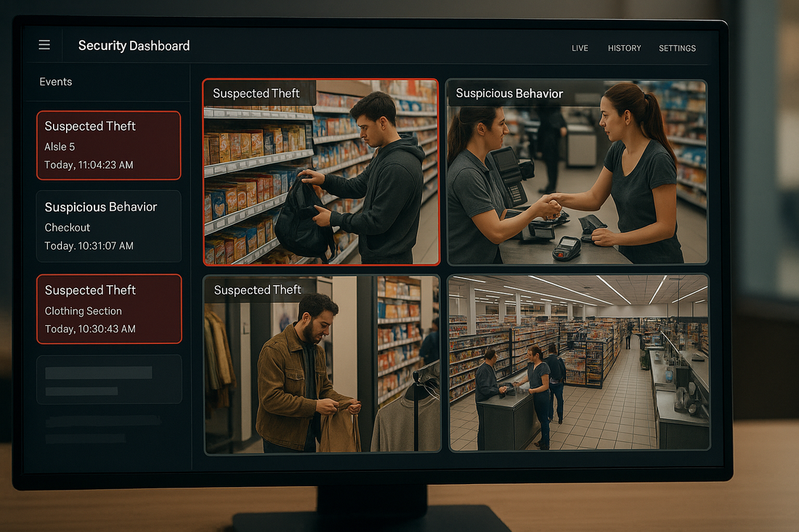The height and width of the screenshot is (532, 799).
Task: Open the checkout counter handshake camera feed
Action: coord(577,172)
